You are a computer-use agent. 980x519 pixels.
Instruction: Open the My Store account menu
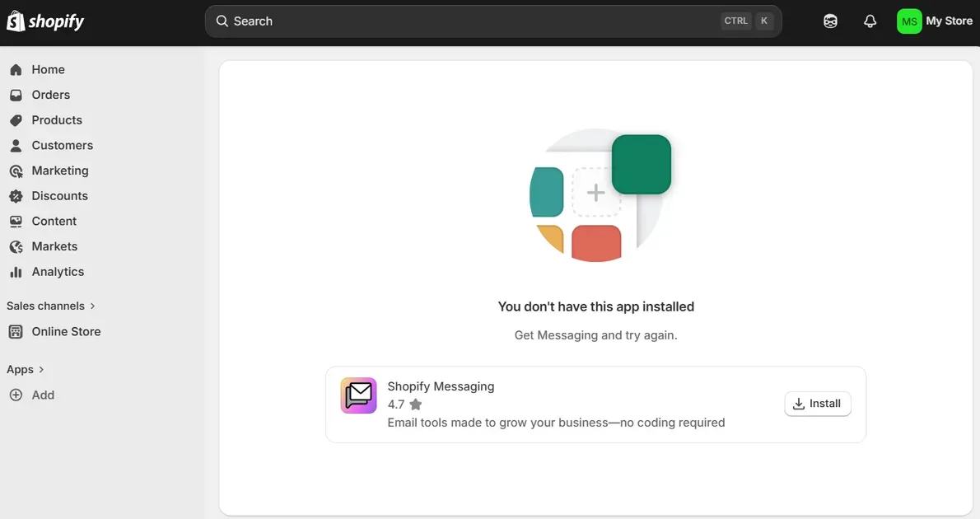coord(935,21)
